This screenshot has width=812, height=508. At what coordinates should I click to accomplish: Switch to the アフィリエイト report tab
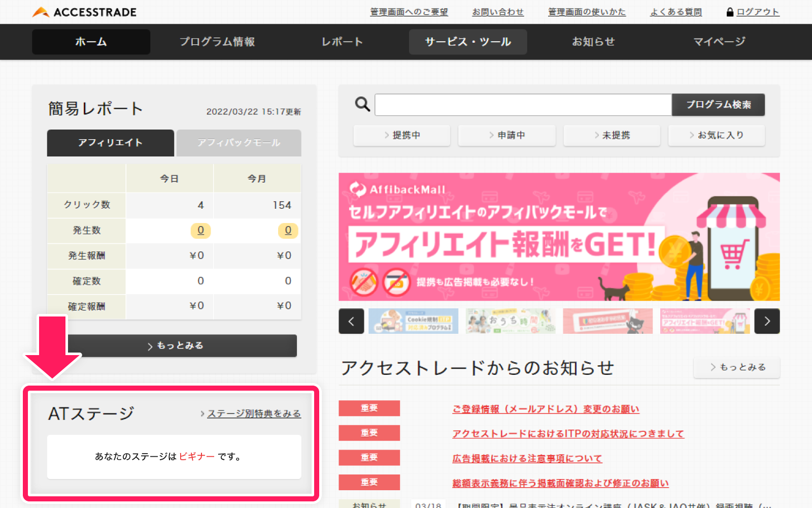pyautogui.click(x=111, y=143)
